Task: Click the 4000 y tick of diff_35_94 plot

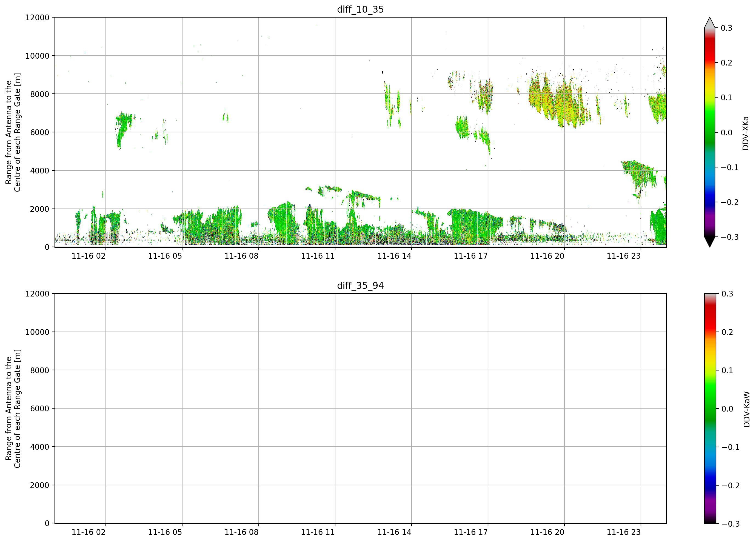Action: [x=40, y=447]
